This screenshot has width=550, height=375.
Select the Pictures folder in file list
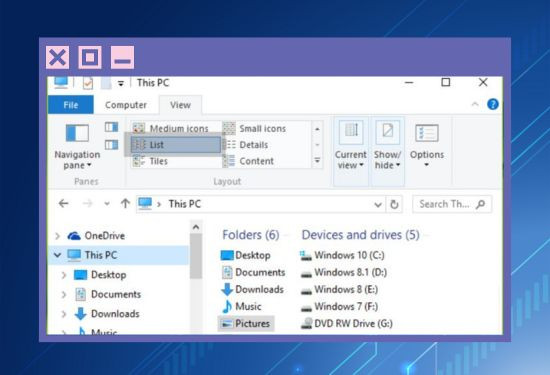coord(246,323)
